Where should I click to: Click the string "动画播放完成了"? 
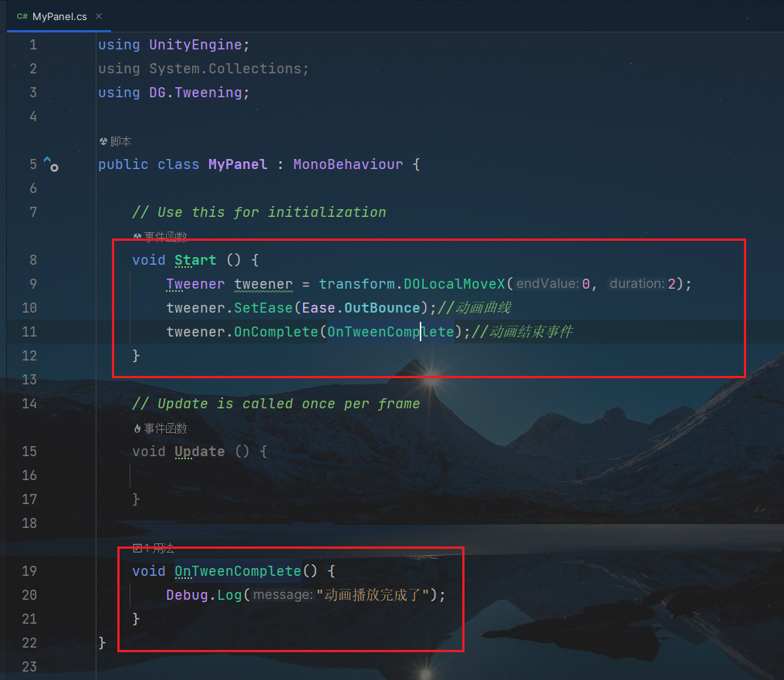coord(373,595)
